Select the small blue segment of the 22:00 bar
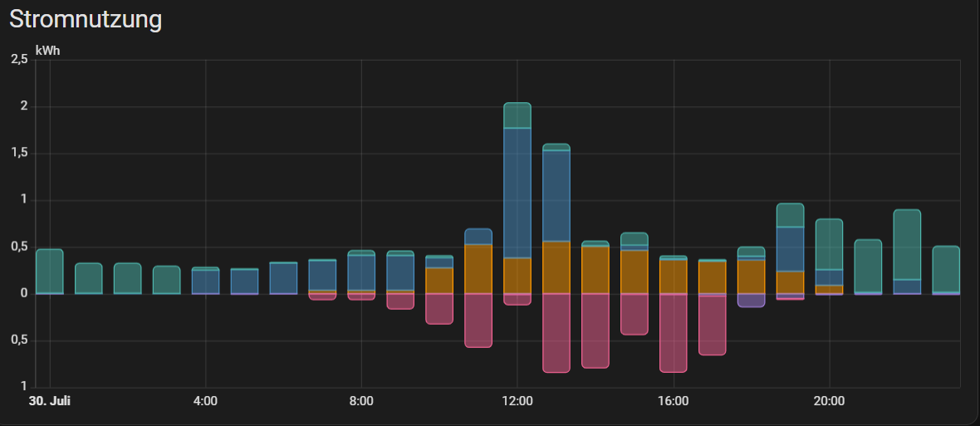Image resolution: width=980 pixels, height=426 pixels. (x=907, y=286)
